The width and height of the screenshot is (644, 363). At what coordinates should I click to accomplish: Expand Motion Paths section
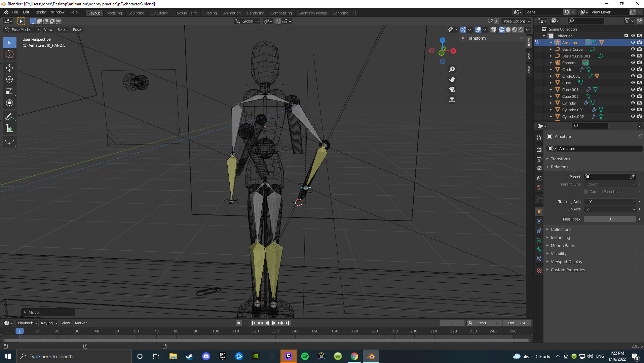click(563, 246)
